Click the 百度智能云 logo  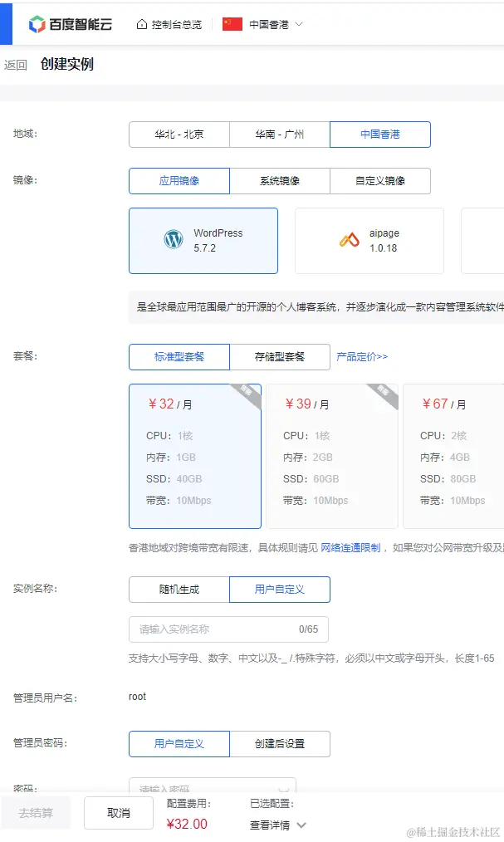click(x=71, y=24)
